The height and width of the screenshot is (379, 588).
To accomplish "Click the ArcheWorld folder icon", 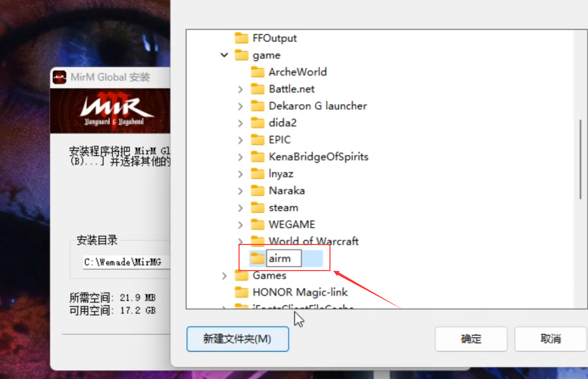I will pos(258,72).
